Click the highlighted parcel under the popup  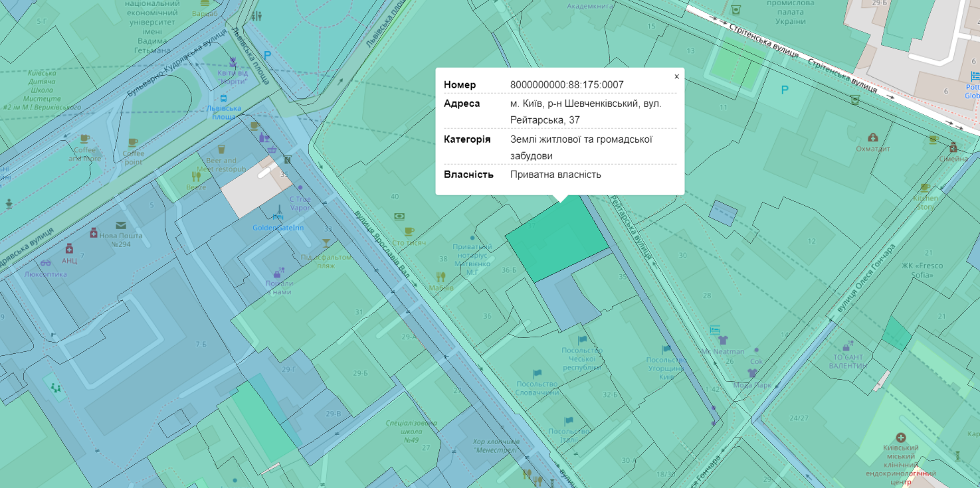(x=557, y=239)
